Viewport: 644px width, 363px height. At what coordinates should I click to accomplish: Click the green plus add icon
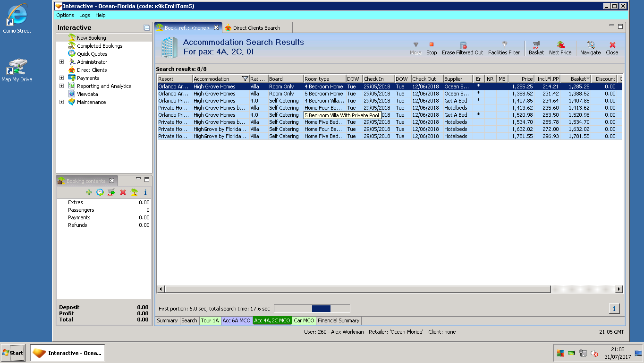pyautogui.click(x=89, y=192)
